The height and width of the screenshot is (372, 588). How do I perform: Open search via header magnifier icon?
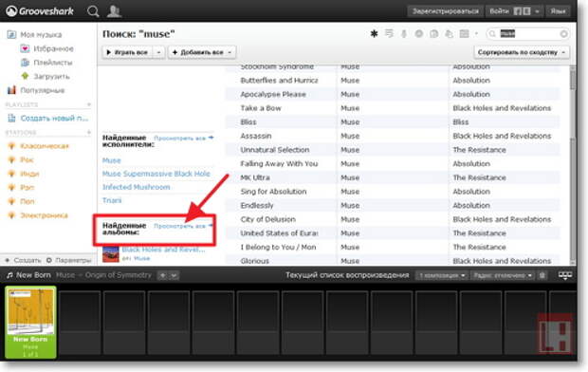pyautogui.click(x=93, y=11)
